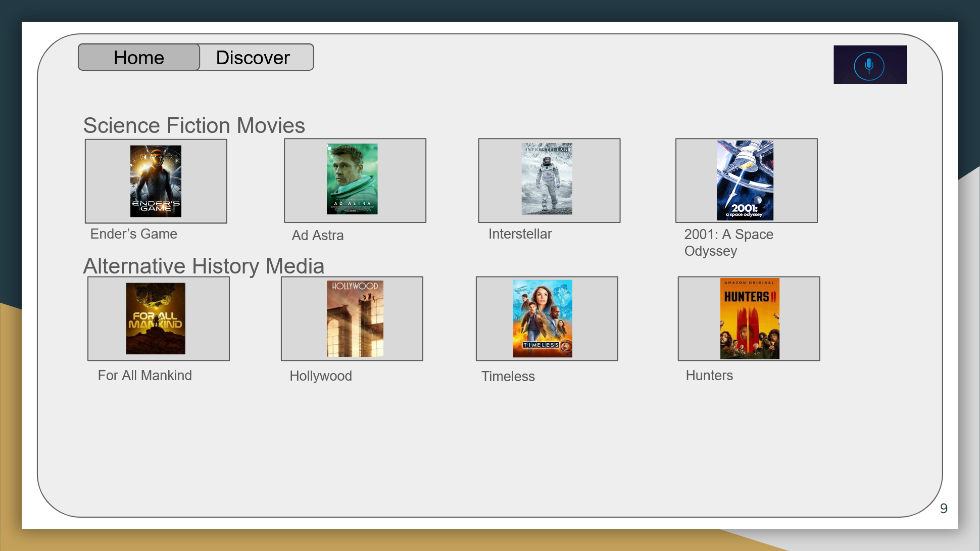Image resolution: width=980 pixels, height=551 pixels.
Task: Click the Interstellar title label
Action: coord(520,234)
